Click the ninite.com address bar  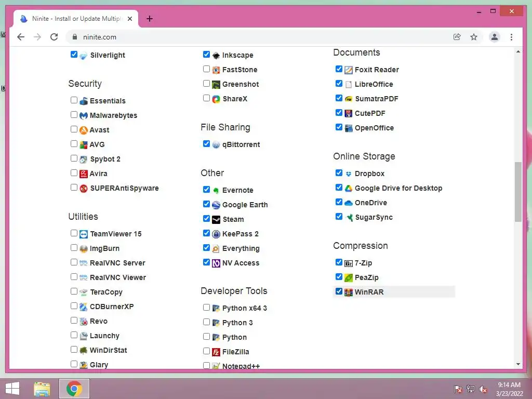click(258, 37)
